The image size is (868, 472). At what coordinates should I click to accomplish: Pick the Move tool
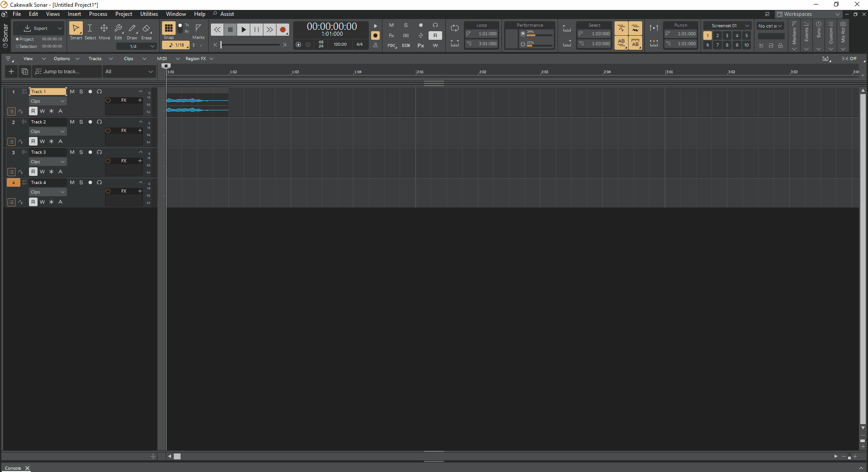coord(104,28)
